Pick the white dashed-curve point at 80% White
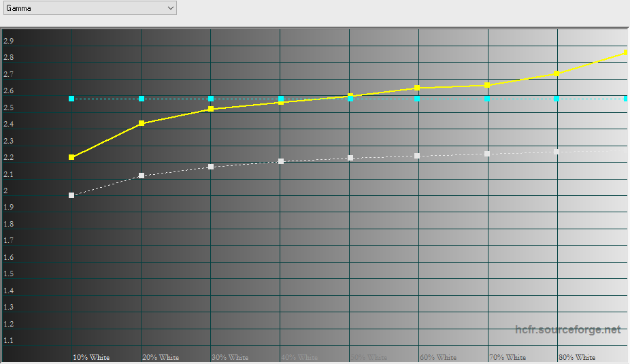 pyautogui.click(x=557, y=152)
